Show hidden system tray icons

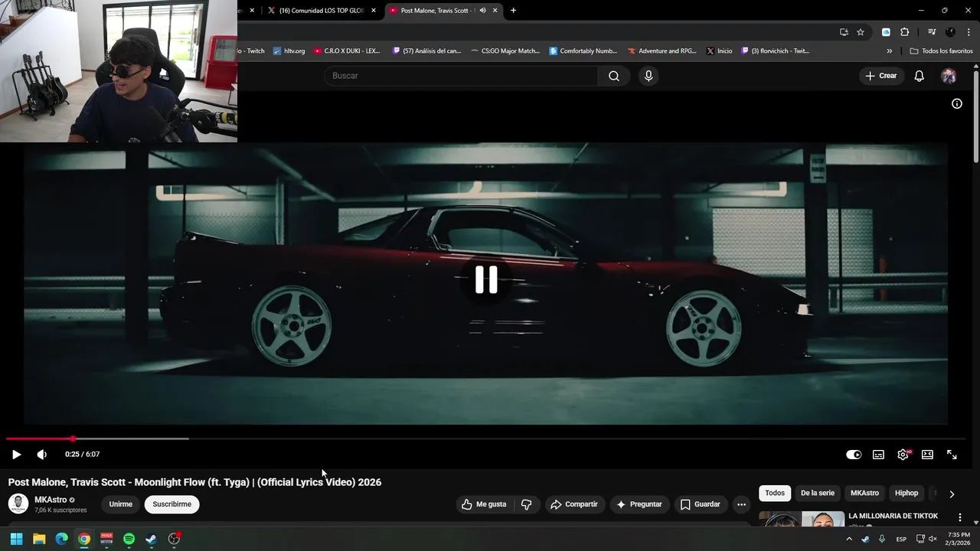848,539
